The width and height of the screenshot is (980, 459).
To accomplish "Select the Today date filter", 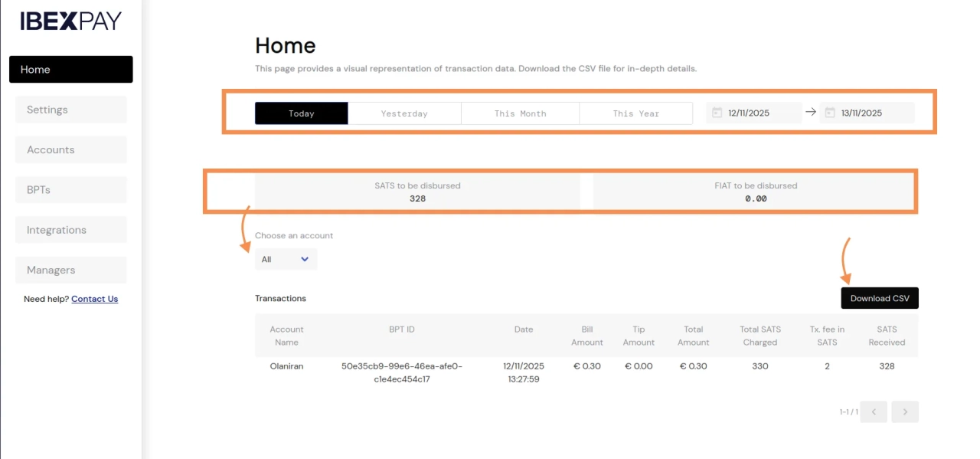I will click(x=301, y=113).
